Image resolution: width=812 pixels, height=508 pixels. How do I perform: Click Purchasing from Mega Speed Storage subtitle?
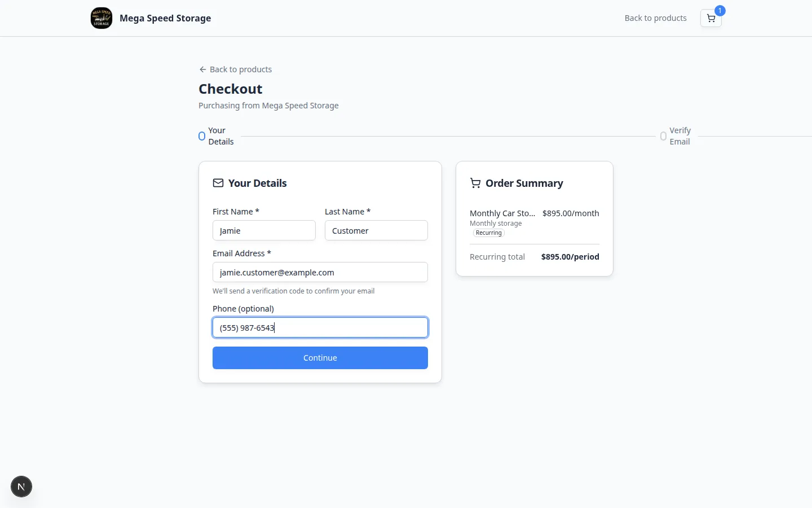(268, 106)
